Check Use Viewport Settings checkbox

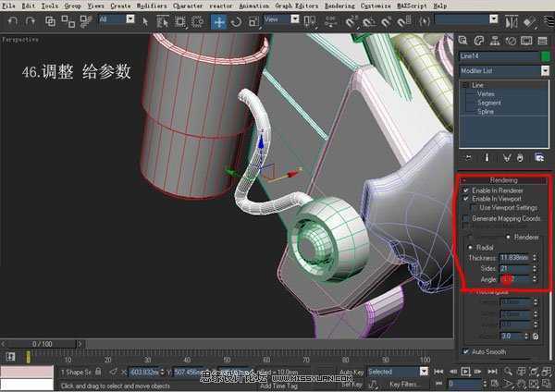point(474,208)
